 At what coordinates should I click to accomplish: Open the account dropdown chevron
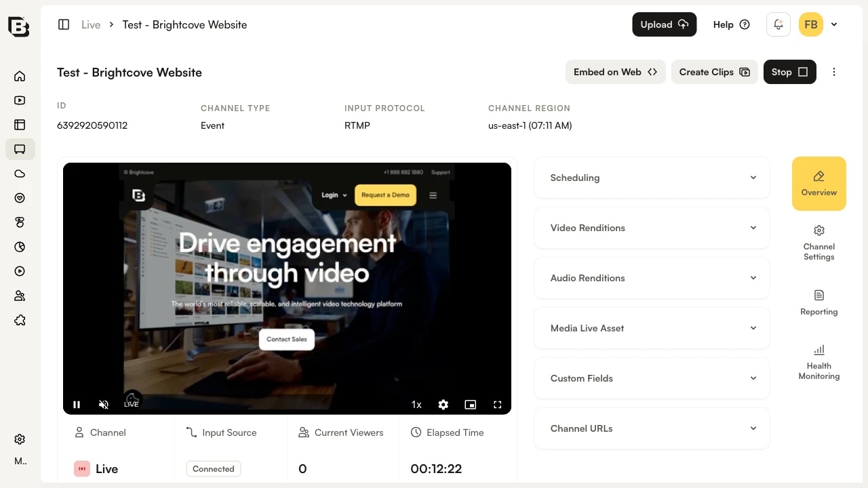click(x=834, y=24)
